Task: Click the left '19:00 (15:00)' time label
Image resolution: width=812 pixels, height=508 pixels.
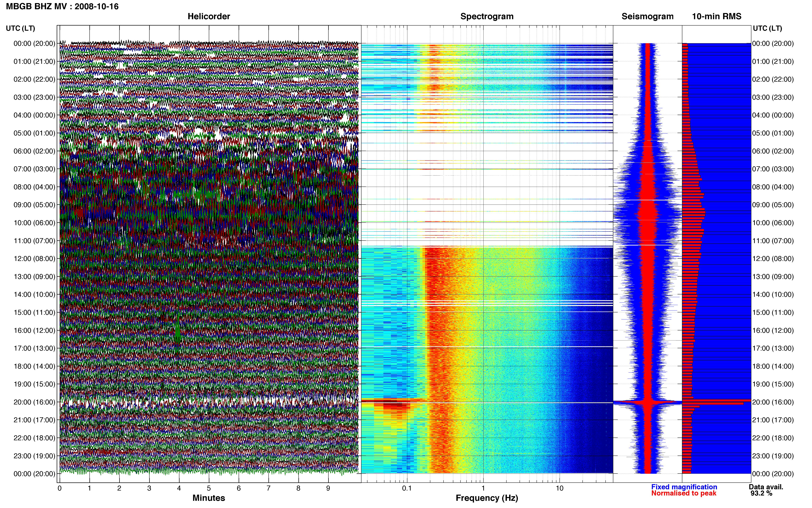Action: pyautogui.click(x=34, y=384)
